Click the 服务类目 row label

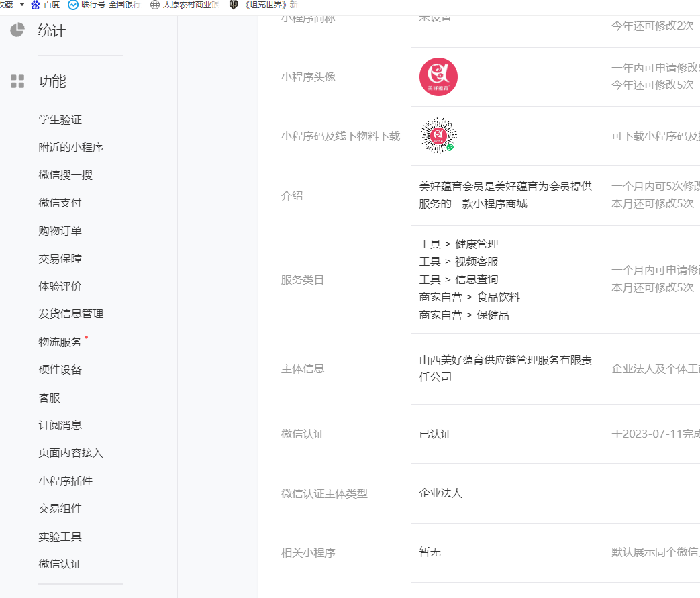(x=303, y=280)
